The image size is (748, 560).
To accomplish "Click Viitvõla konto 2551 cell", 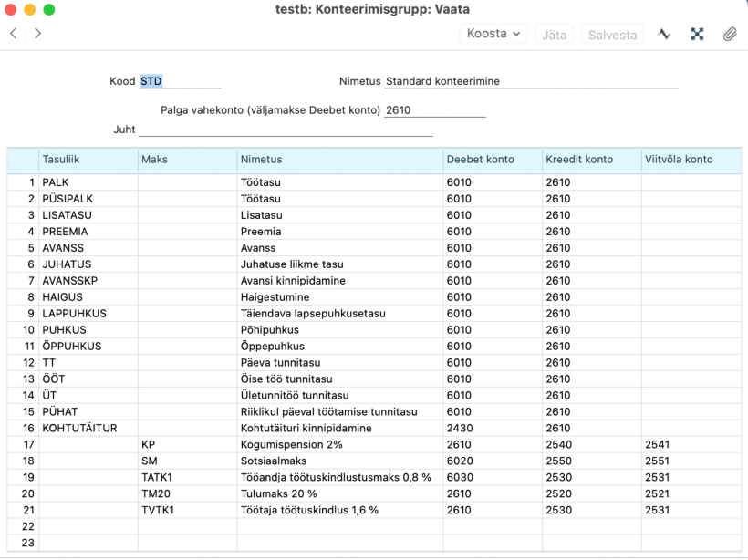I will click(x=691, y=461).
